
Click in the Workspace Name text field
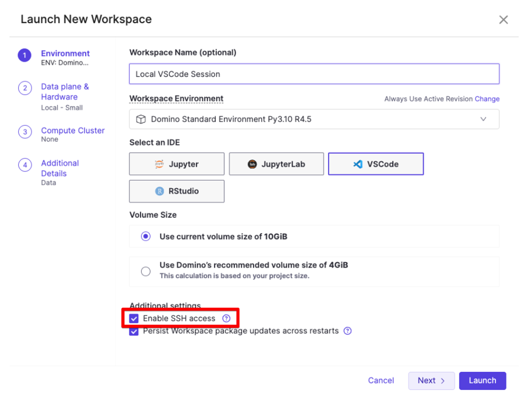pyautogui.click(x=314, y=74)
